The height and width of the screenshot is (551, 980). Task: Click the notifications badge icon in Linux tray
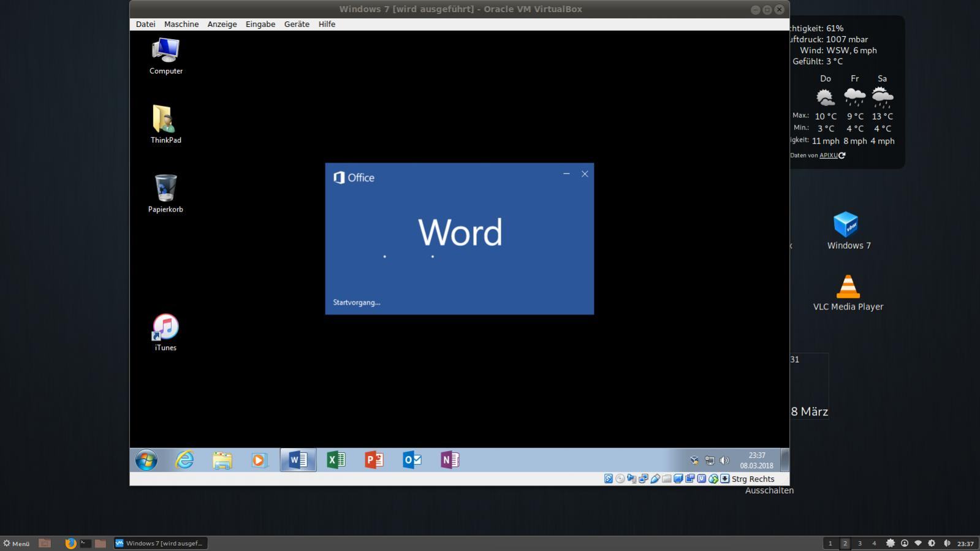[x=891, y=543]
